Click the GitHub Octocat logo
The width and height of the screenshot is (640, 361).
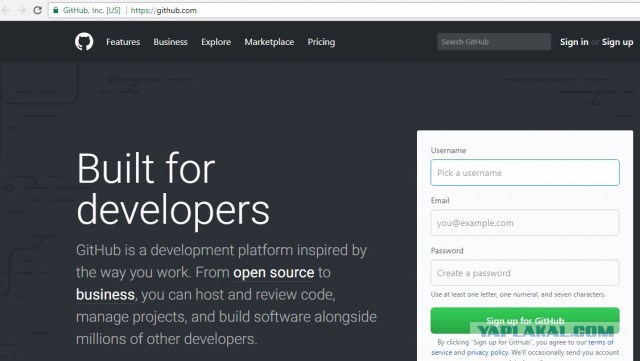click(x=84, y=42)
